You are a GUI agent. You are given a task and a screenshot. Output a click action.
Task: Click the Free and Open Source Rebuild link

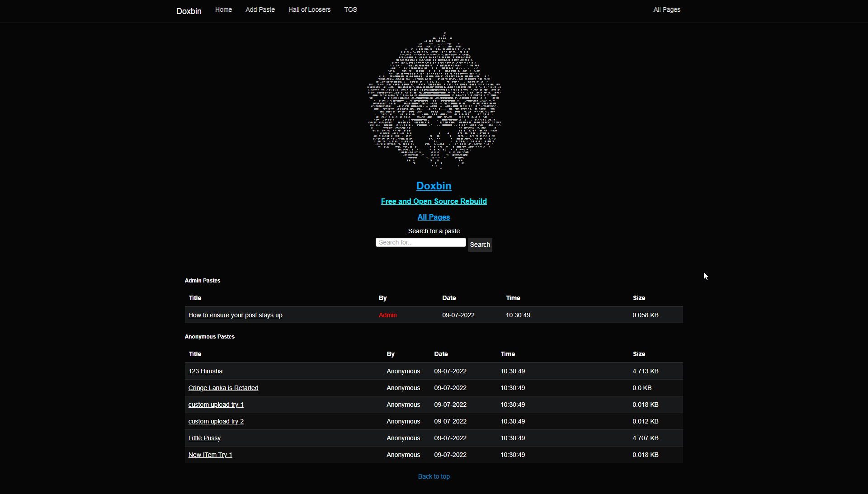434,201
